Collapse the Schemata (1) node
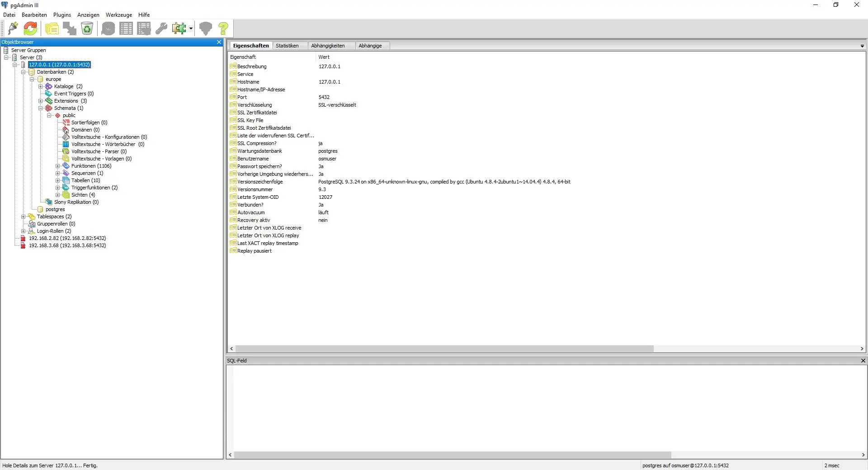Screen dimensions: 868x470 point(41,108)
